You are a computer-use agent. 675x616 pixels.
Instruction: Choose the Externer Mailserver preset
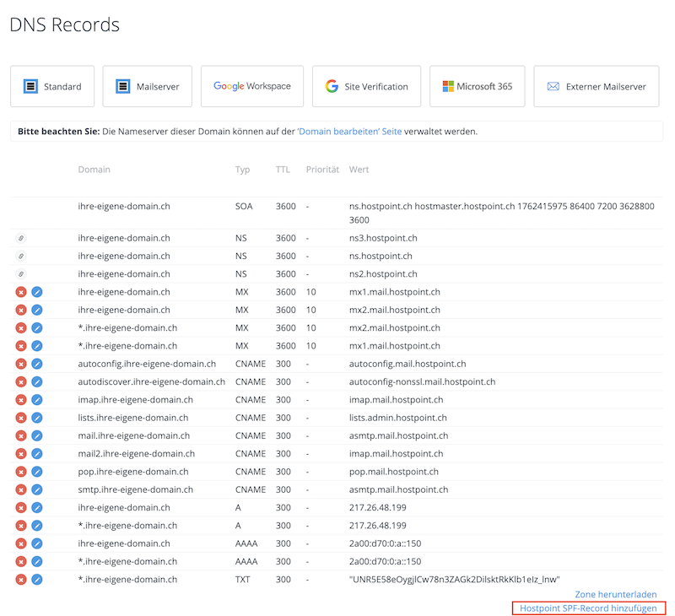597,86
